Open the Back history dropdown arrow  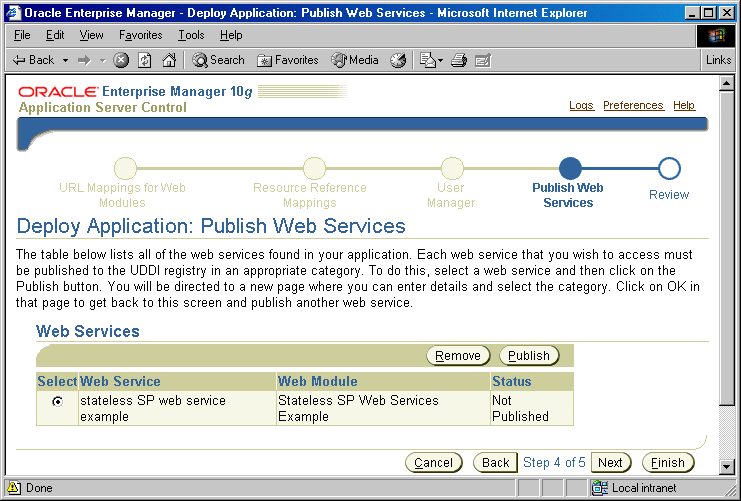pyautogui.click(x=65, y=60)
